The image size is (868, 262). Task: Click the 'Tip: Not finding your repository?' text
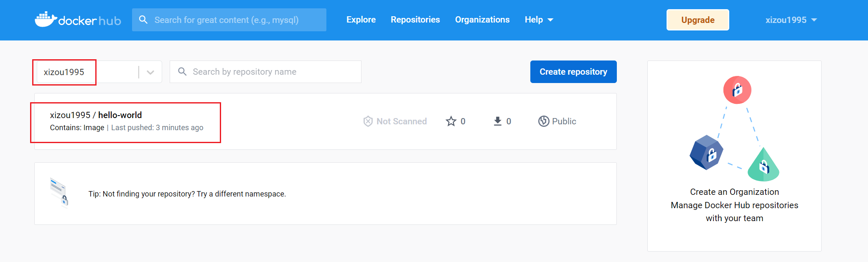click(141, 194)
